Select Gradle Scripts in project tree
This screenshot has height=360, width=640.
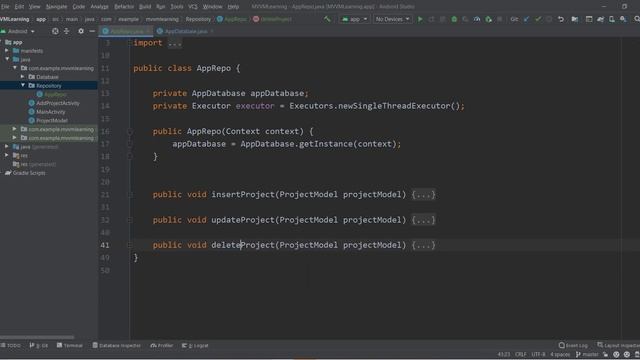[x=29, y=173]
